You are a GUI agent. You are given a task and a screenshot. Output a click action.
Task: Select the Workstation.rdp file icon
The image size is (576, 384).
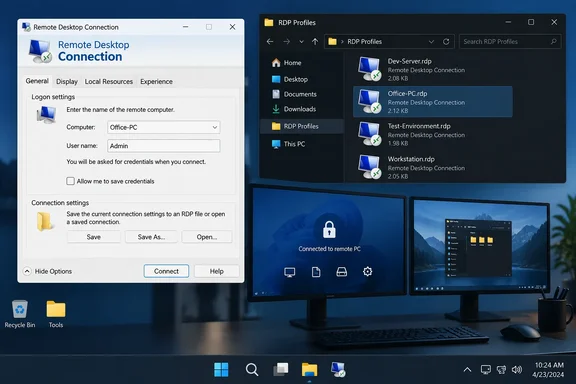coord(369,167)
